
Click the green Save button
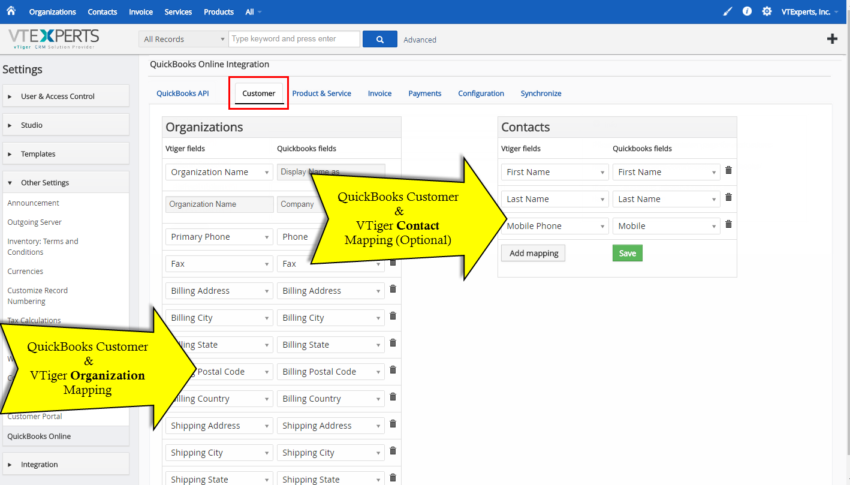point(628,253)
